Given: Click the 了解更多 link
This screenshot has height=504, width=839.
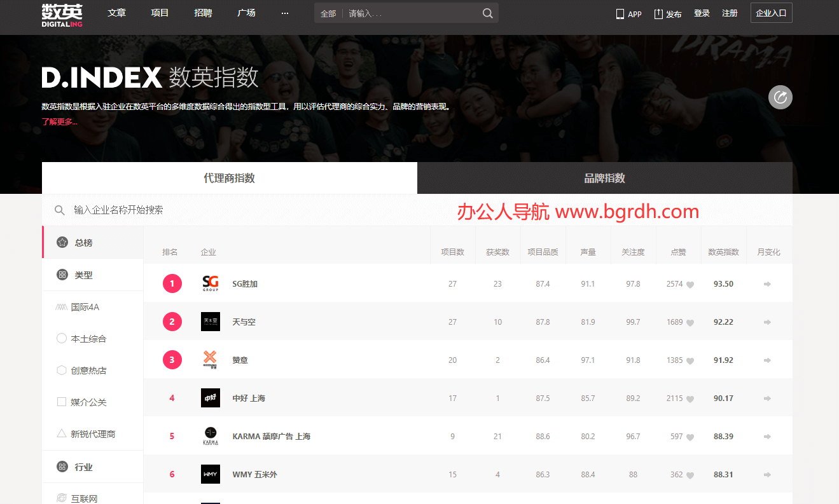Looking at the screenshot, I should 59,121.
